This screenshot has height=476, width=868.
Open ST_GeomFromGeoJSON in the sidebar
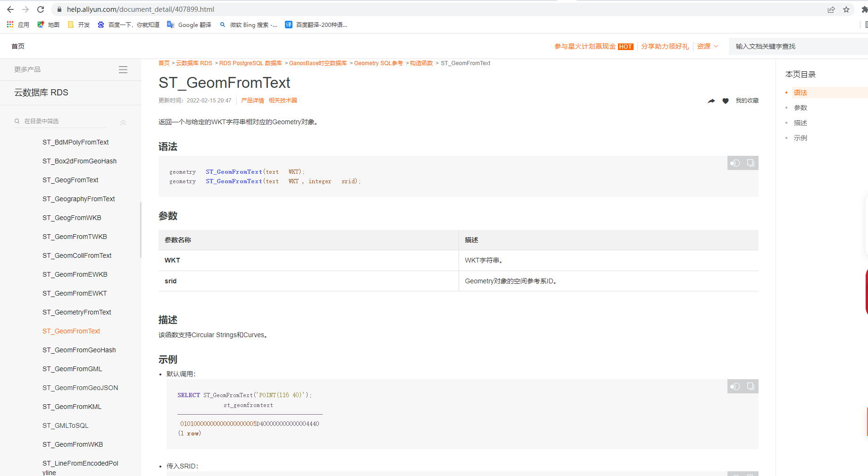pos(80,388)
